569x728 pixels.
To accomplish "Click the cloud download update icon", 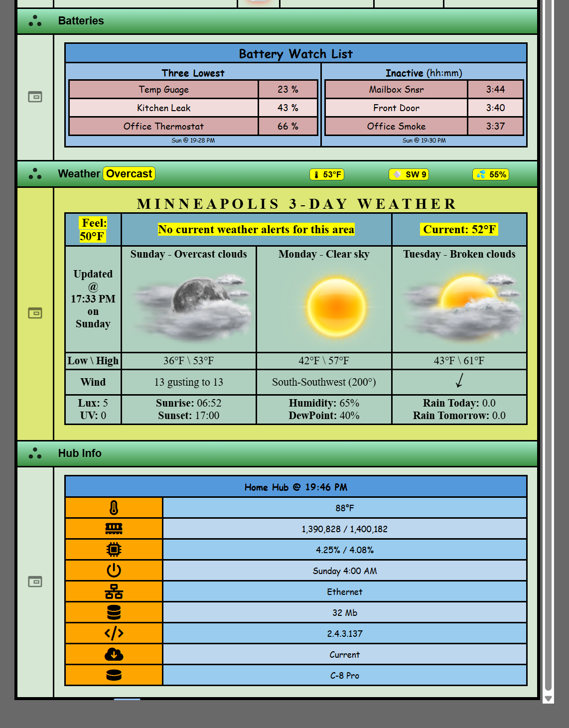I will point(114,654).
